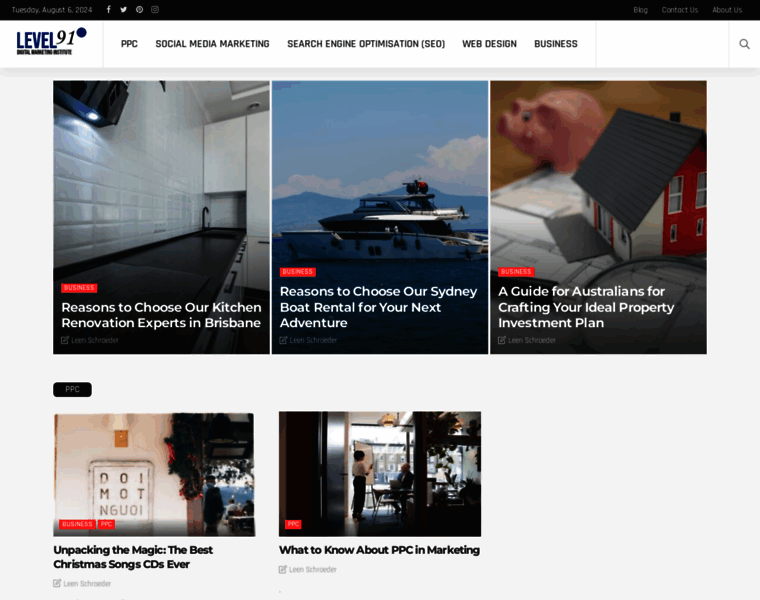Open the Pinterest social icon
This screenshot has height=600, width=760.
pos(139,10)
